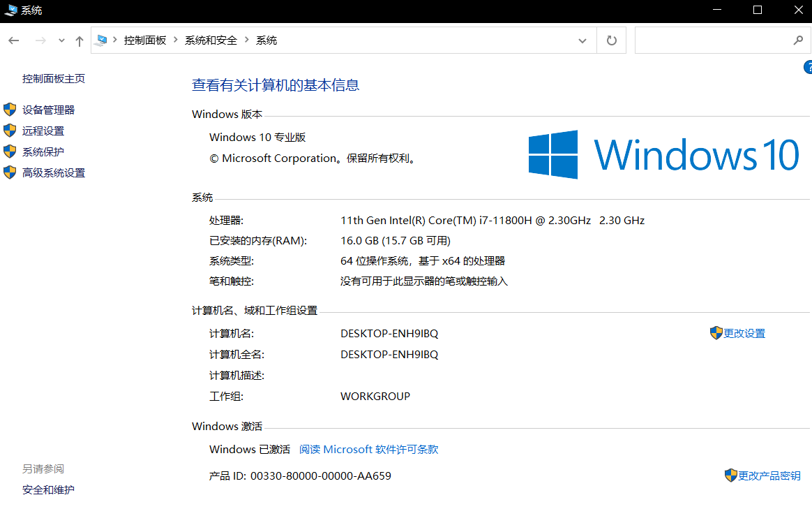This screenshot has height=509, width=812.
Task: Open 系统保护 from the sidebar
Action: point(43,152)
